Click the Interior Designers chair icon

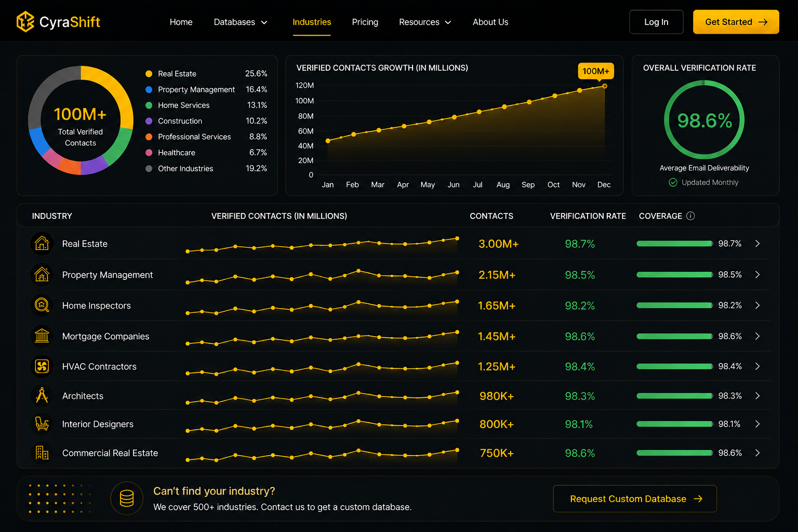coord(42,424)
